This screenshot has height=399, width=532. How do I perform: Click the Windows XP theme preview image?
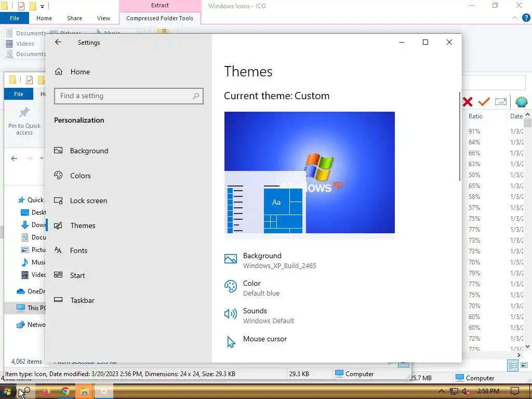pyautogui.click(x=310, y=172)
